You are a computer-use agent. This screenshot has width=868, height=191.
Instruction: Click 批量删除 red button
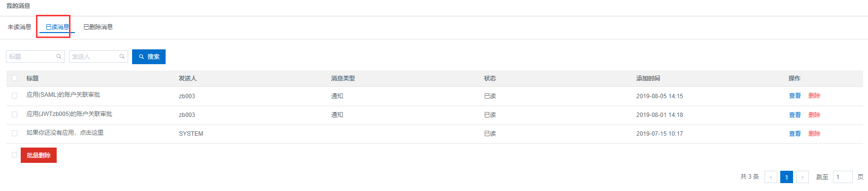point(38,155)
